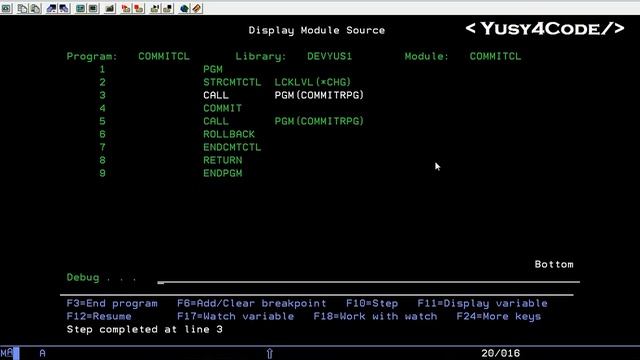The width and height of the screenshot is (640, 360).
Task: Click highlighted CALL on line 3
Action: 216,95
